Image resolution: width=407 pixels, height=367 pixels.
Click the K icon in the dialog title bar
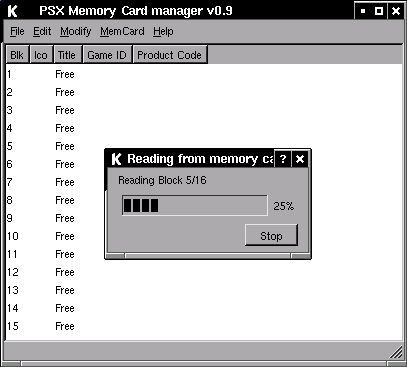[x=116, y=159]
